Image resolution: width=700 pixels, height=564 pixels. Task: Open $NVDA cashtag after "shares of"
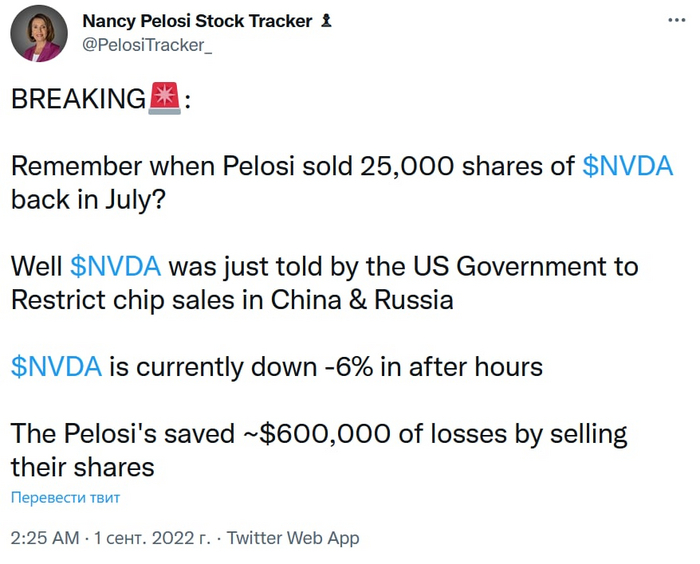(628, 166)
